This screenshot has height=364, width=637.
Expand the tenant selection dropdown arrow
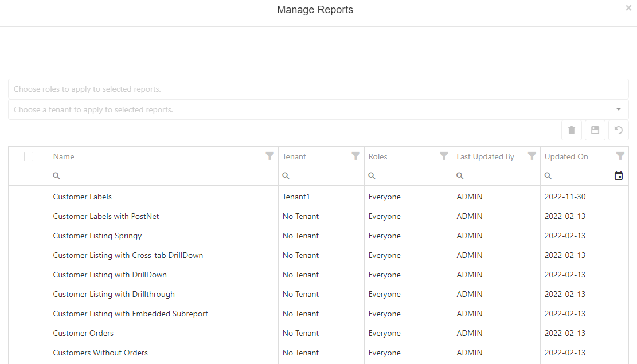(x=619, y=109)
